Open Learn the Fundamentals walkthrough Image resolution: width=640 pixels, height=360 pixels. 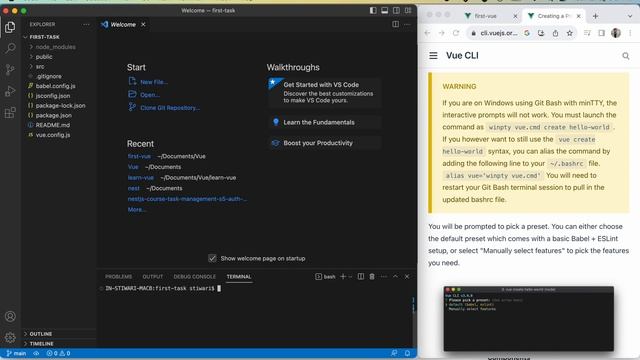pos(324,122)
